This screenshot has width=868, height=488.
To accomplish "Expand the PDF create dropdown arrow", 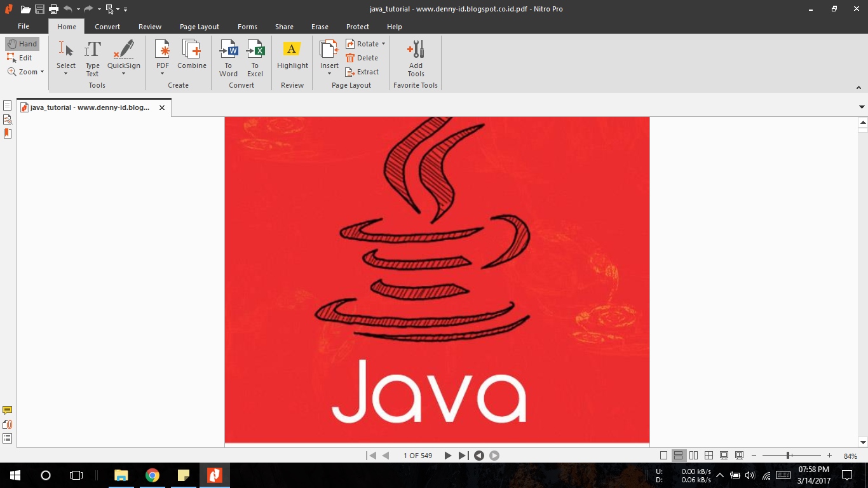I will 163,74.
